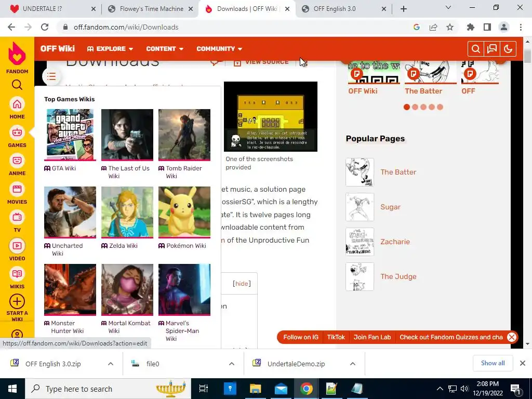Click the Windows taskbar search box

108,389
